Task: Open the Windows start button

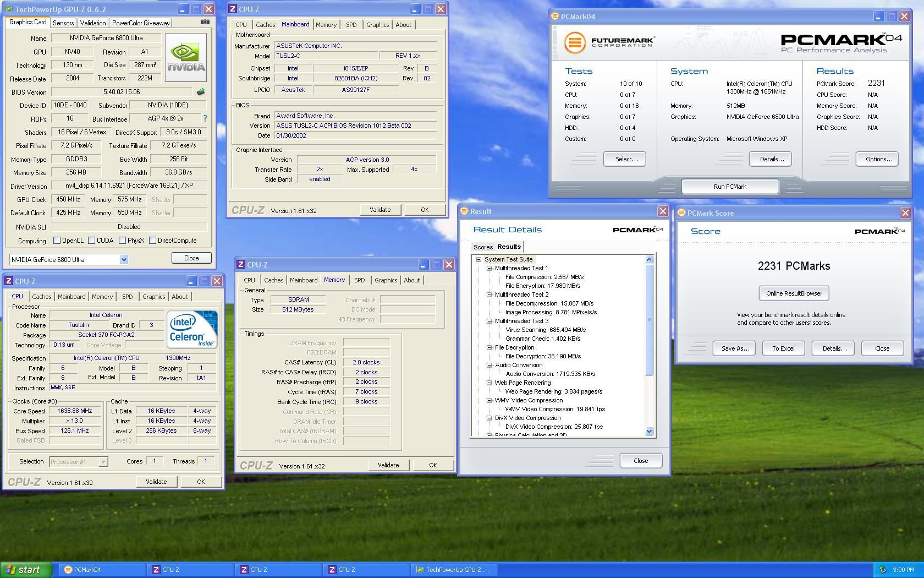Action: 26,570
